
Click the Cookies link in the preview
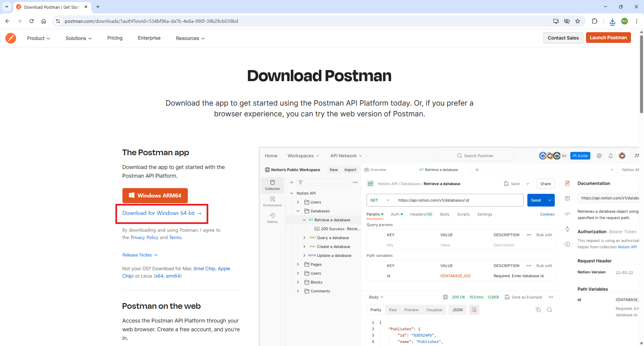click(547, 214)
